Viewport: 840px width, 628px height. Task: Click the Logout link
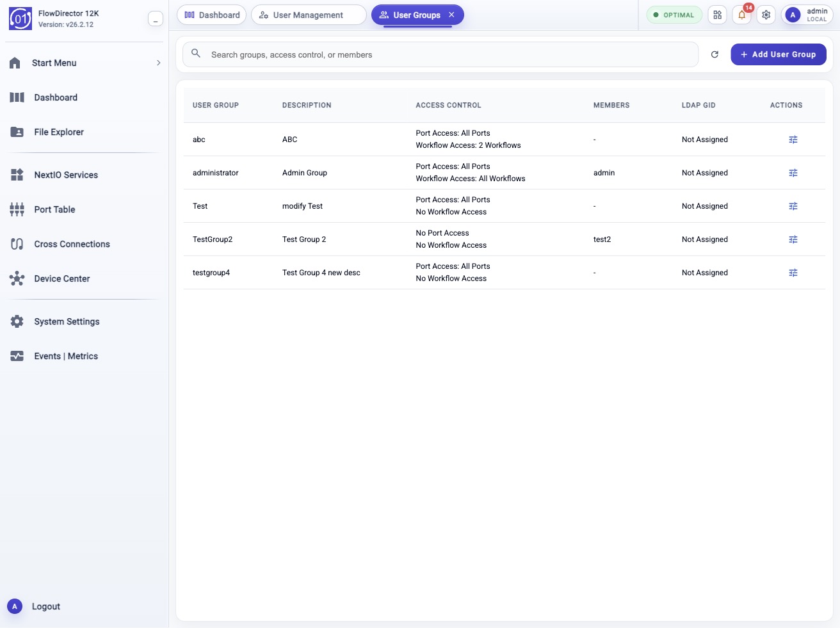pos(46,606)
